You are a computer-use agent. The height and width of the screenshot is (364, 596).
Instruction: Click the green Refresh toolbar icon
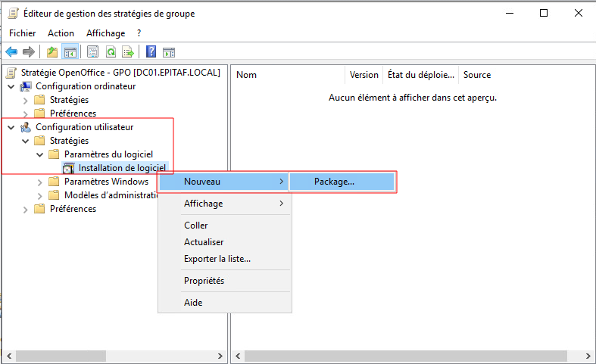click(x=111, y=51)
